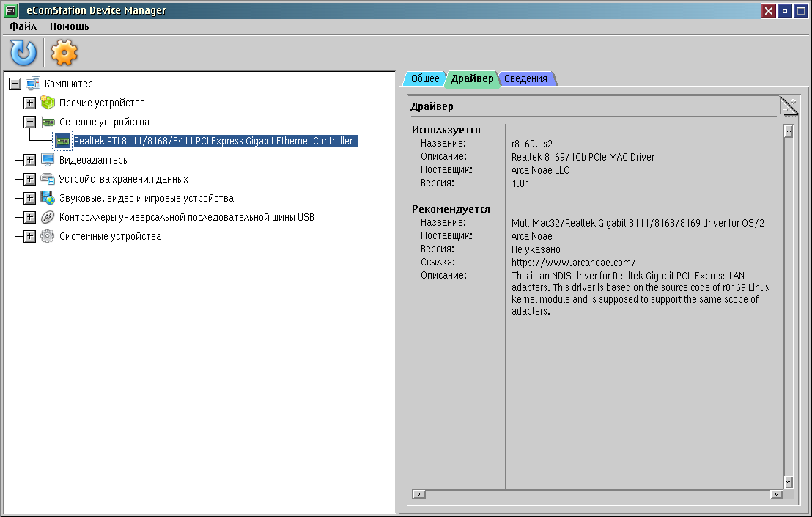Image resolution: width=812 pixels, height=517 pixels.
Task: Click the Видеоадаптеры monitor icon
Action: 48,160
